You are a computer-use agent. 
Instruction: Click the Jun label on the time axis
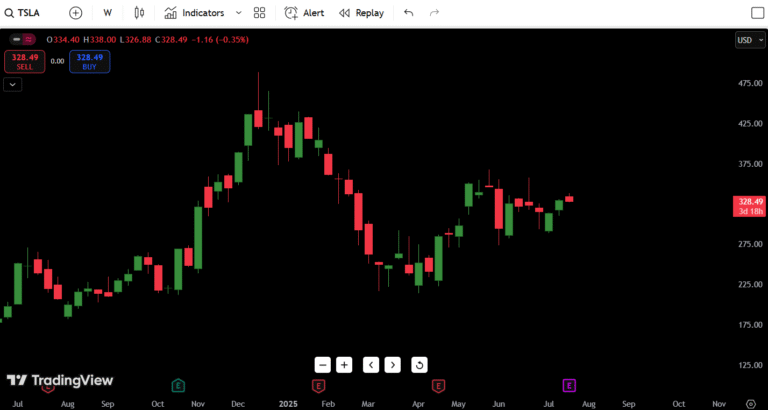[x=498, y=404]
